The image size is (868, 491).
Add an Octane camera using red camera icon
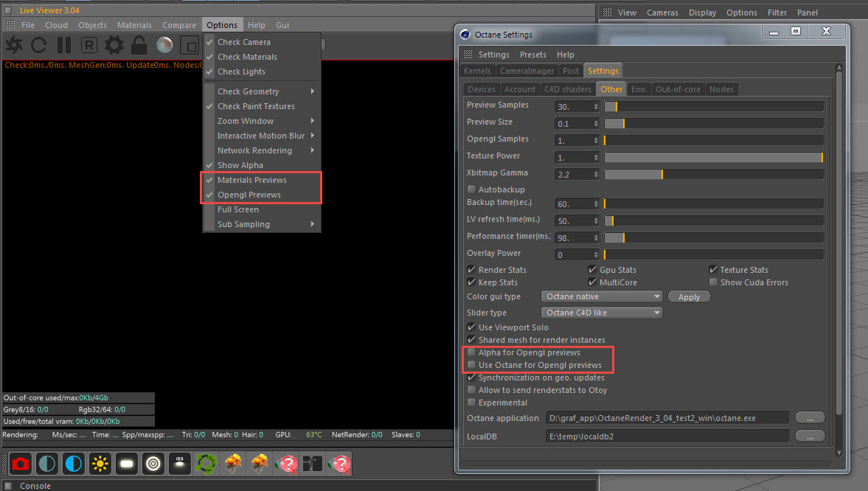[21, 463]
